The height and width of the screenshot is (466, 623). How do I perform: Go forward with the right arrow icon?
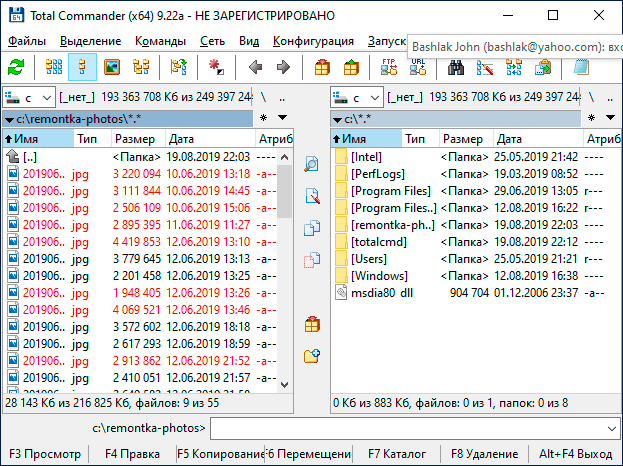283,67
